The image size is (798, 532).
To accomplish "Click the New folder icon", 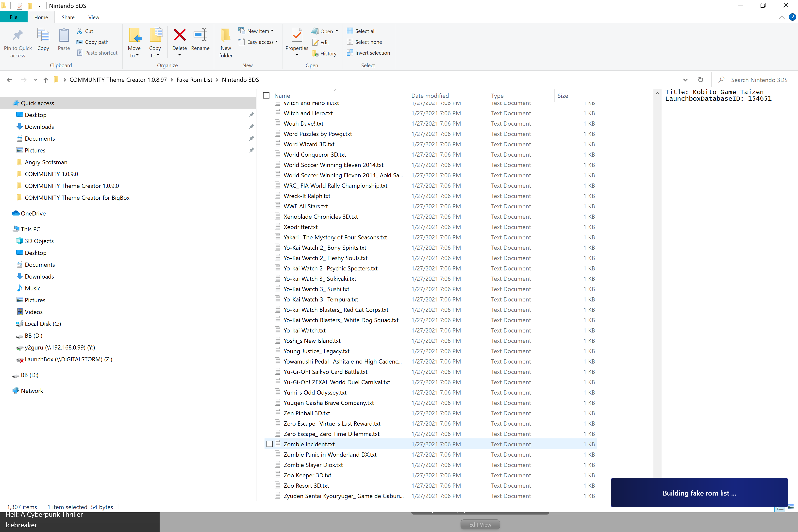I will pyautogui.click(x=226, y=35).
